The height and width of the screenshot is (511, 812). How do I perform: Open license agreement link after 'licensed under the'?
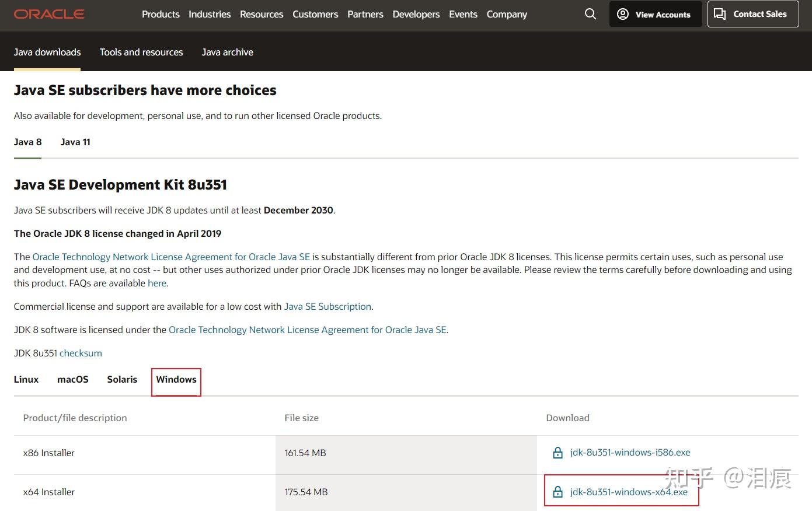[x=308, y=330]
